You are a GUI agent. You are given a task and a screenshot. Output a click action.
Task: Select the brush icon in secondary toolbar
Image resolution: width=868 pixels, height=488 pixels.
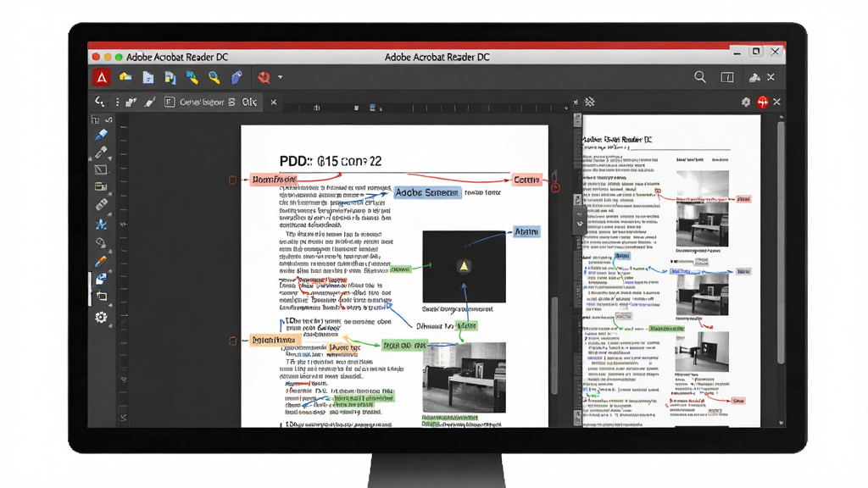pos(150,102)
